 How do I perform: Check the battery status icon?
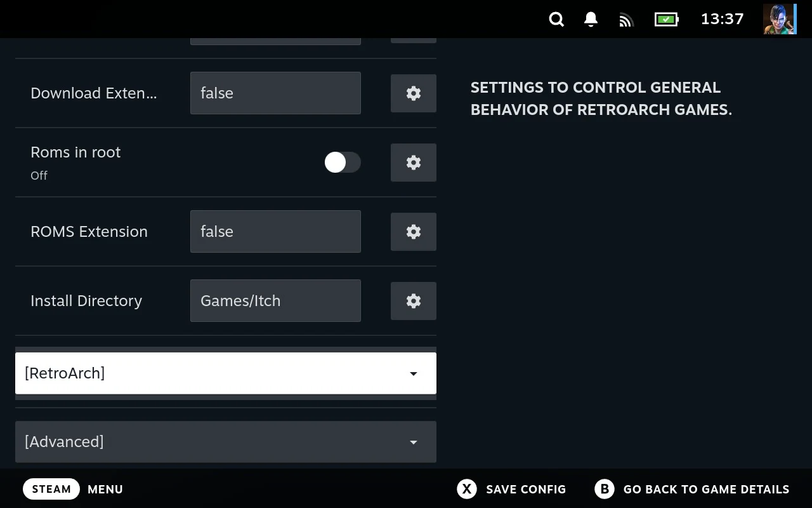[667, 20]
